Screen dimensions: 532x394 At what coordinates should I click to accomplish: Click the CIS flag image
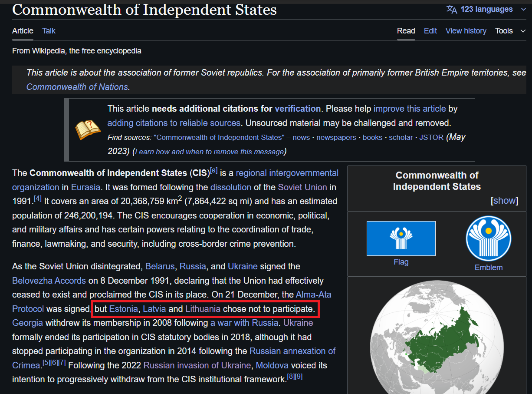(x=401, y=238)
